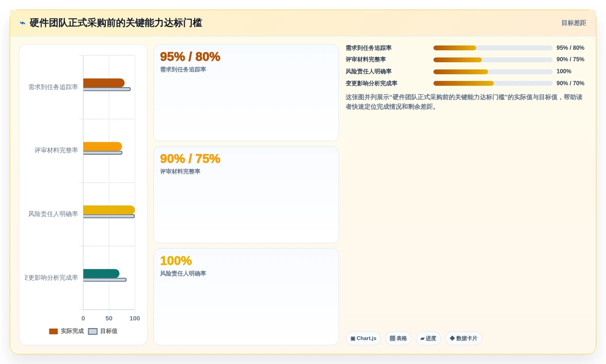Click the 90% / 70% value in progress list

(571, 83)
